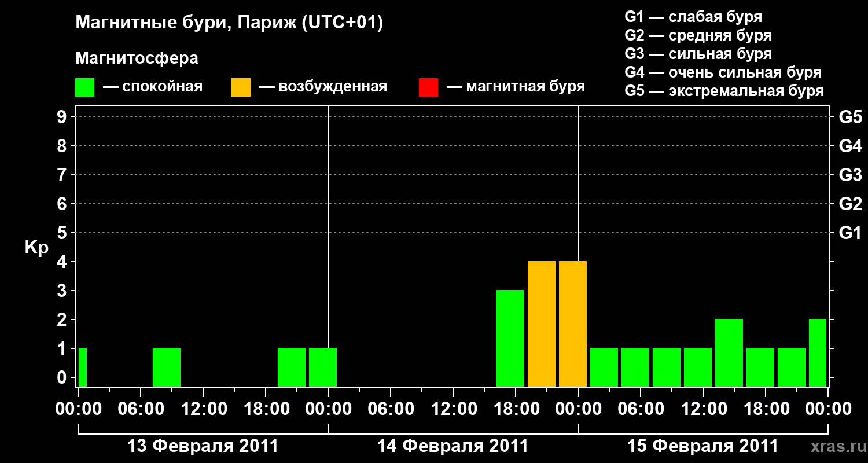The width and height of the screenshot is (868, 463).
Task: Click the "— возбужденная" legend label
Action: [x=323, y=87]
